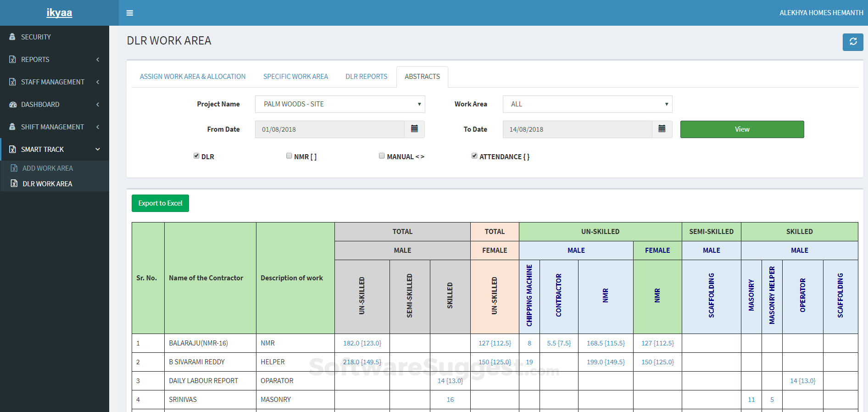The height and width of the screenshot is (412, 868).
Task: Open the To Date calendar icon
Action: 662,129
